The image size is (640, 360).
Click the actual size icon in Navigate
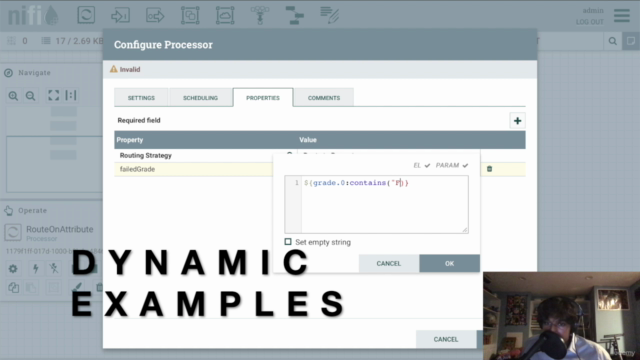point(71,96)
